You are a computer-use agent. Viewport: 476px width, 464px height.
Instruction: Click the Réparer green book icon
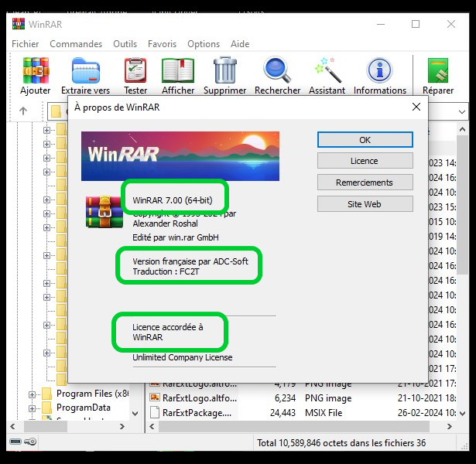coord(438,70)
